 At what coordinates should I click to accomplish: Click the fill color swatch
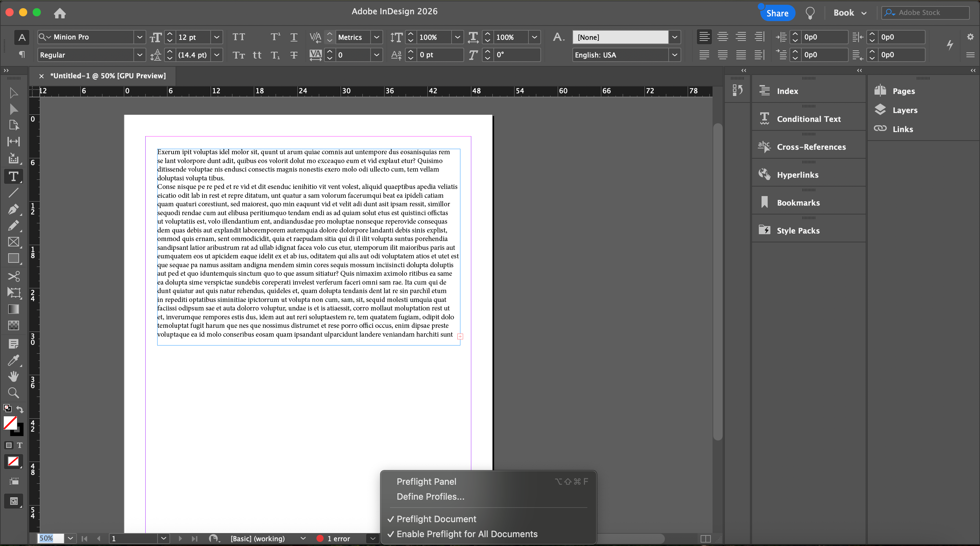coord(10,423)
